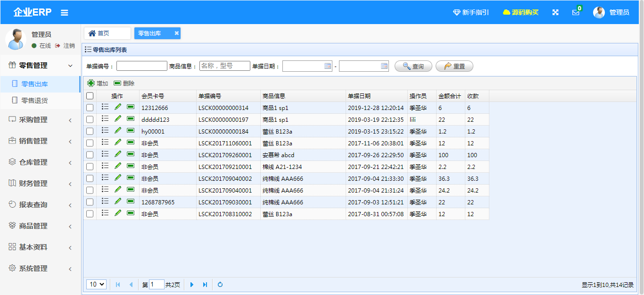Open 零售退货 in the sidebar
Screen dimensions: 644x295
tap(34, 100)
